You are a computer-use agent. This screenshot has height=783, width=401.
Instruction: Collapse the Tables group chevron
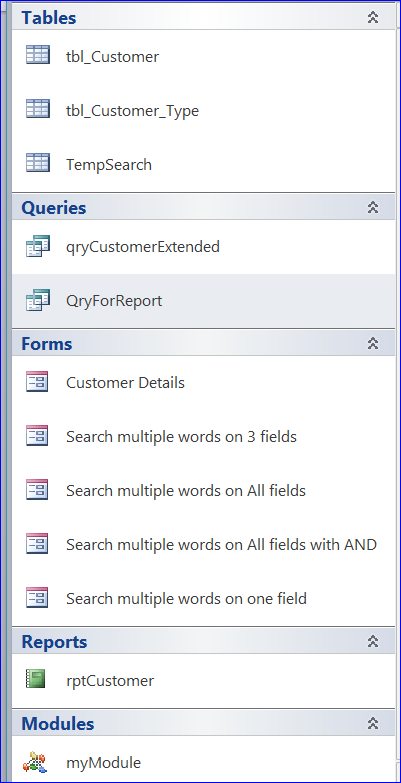point(373,17)
